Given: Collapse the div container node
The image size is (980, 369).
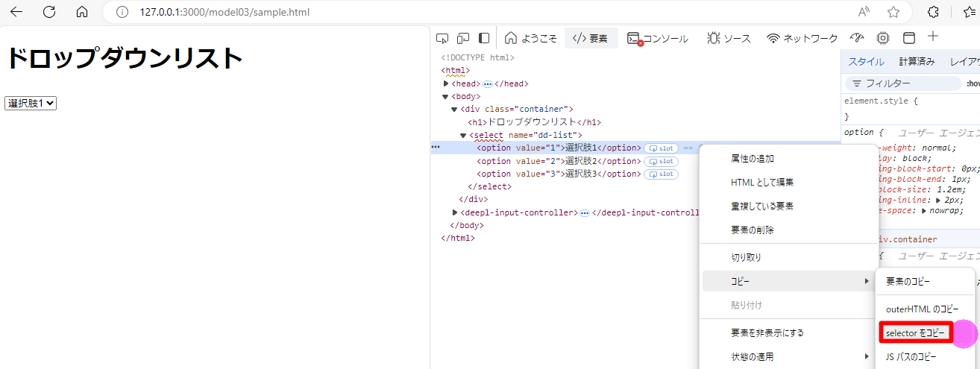Looking at the screenshot, I should 455,110.
